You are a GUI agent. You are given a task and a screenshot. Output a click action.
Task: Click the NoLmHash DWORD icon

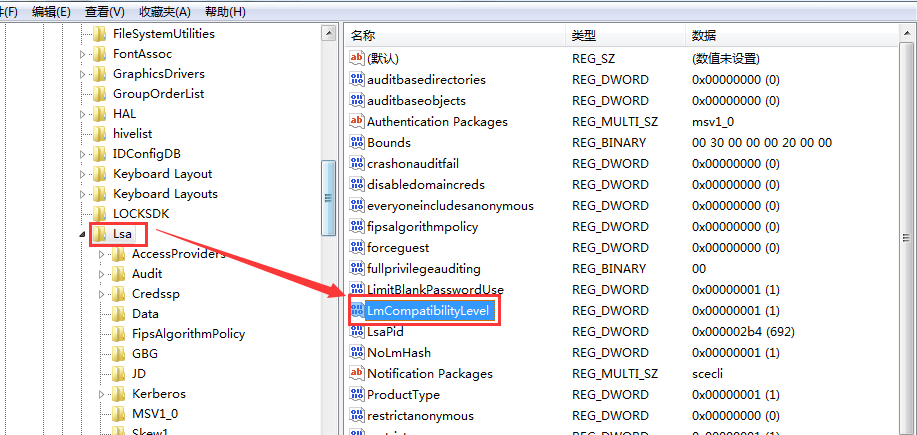coord(357,353)
